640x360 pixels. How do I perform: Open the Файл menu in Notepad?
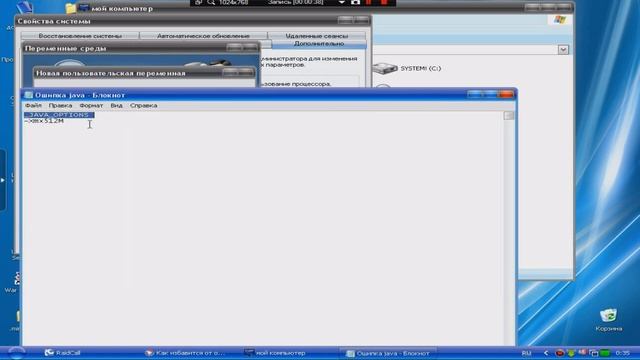(x=33, y=105)
